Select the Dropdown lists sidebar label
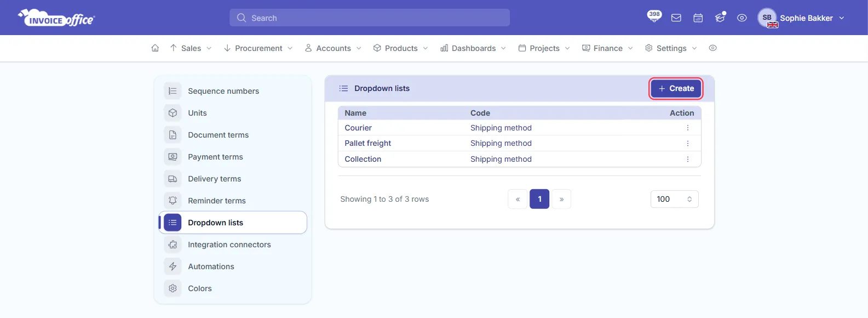This screenshot has width=868, height=318. pyautogui.click(x=215, y=223)
